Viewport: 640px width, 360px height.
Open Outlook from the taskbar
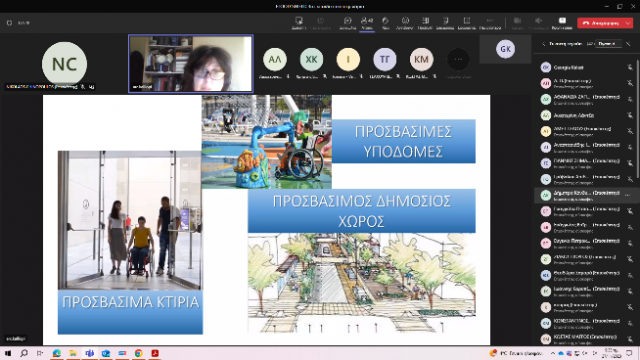(106, 353)
